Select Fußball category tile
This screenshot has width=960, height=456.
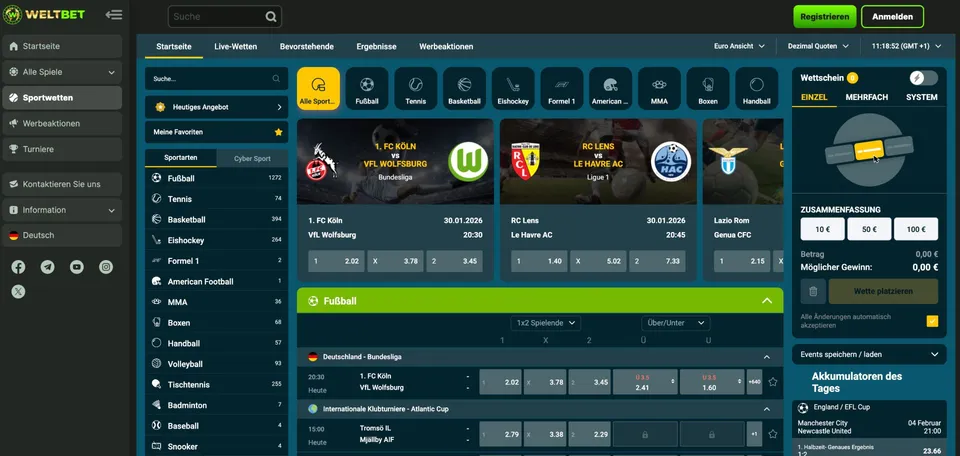click(x=367, y=89)
